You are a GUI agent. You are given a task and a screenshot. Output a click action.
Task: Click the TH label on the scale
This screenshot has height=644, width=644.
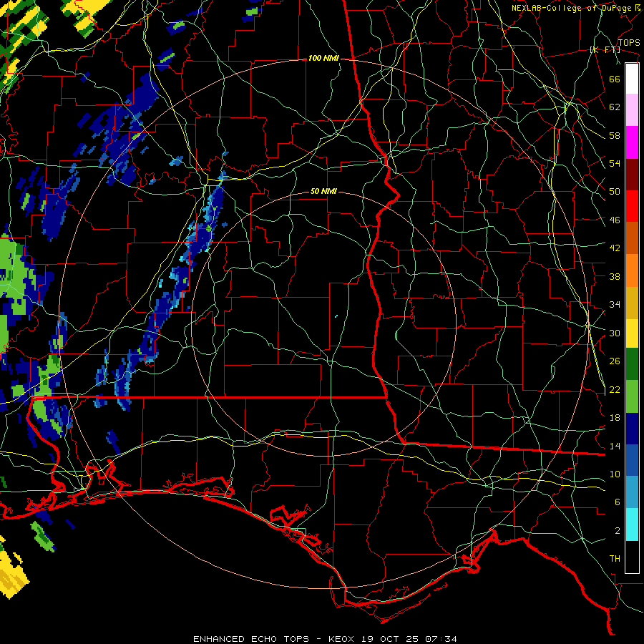[615, 559]
